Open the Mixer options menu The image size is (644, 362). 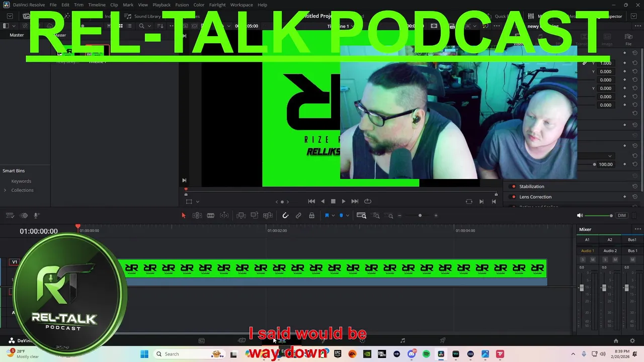click(638, 229)
